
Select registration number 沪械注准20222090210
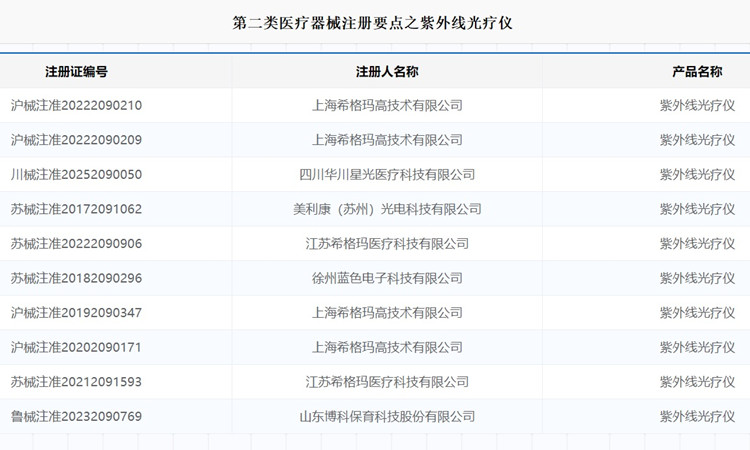(x=77, y=105)
